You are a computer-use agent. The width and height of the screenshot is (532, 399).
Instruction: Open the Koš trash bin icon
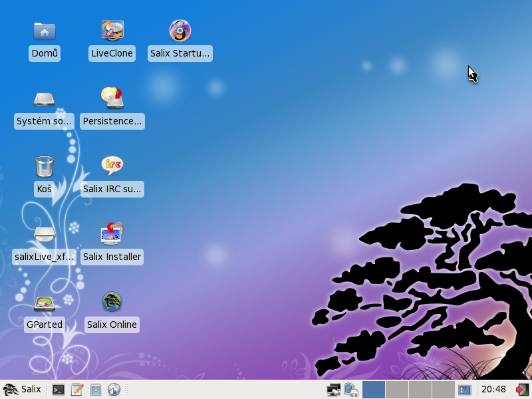(45, 166)
